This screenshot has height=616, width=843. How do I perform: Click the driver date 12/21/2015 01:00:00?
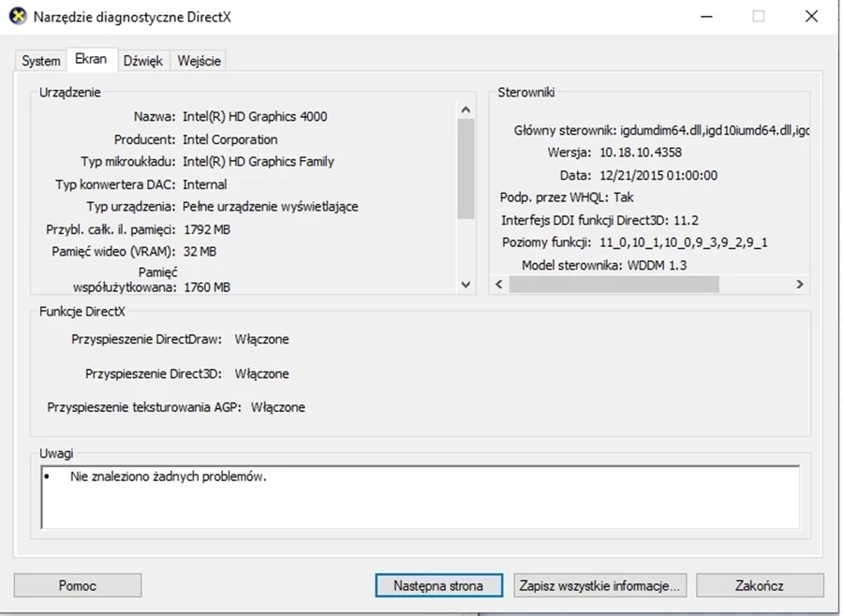point(658,176)
